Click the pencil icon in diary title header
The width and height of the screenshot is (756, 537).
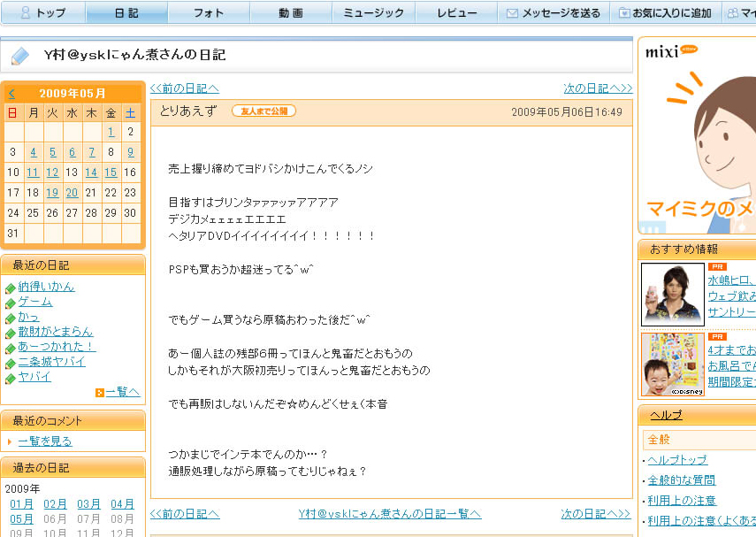[19, 57]
